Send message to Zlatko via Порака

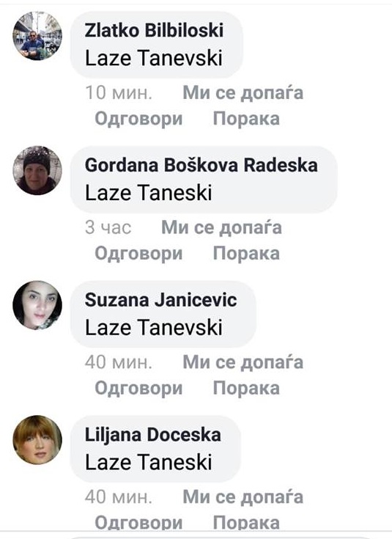[246, 119]
